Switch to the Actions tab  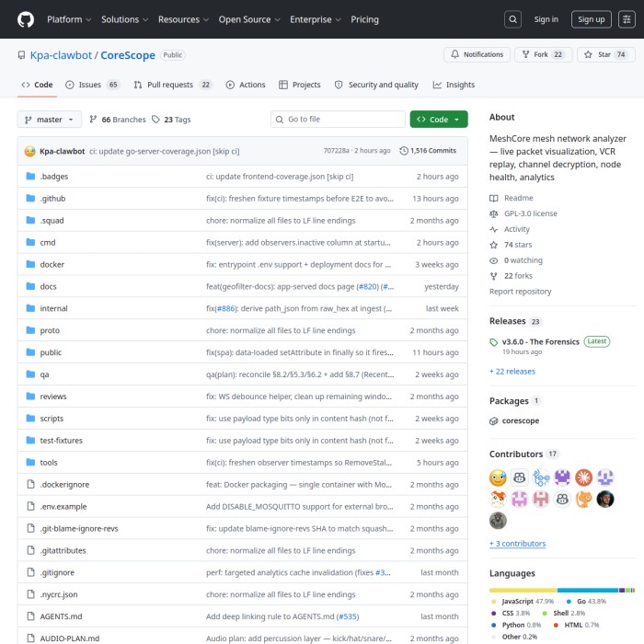coord(246,85)
